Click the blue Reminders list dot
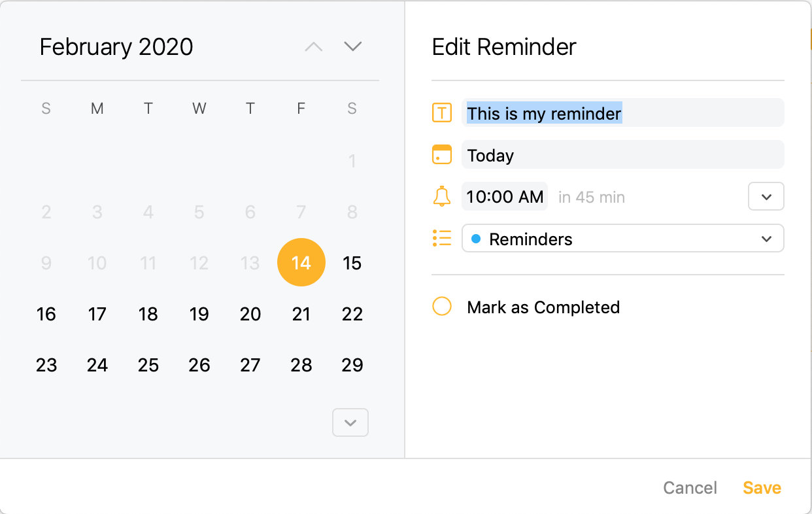The height and width of the screenshot is (514, 812). [x=476, y=239]
